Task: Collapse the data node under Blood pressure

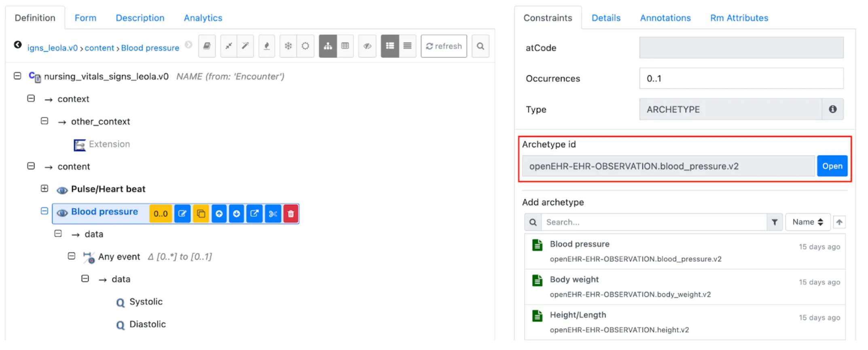Action: [x=58, y=233]
